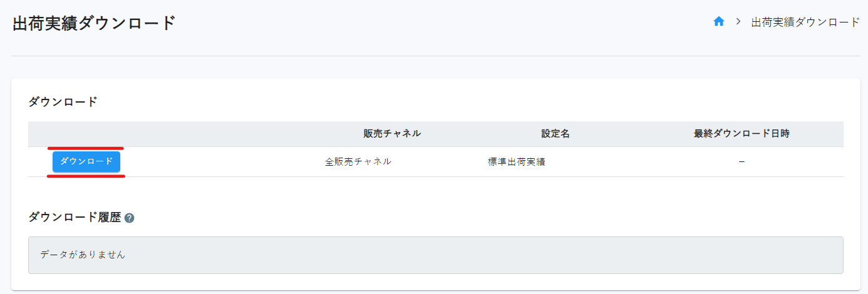The width and height of the screenshot is (868, 294).
Task: Select the 全販売チャネル cell
Action: coord(358,161)
